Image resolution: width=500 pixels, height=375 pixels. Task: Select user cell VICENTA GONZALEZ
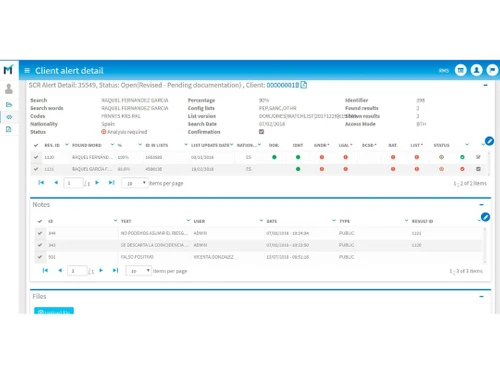click(x=213, y=257)
